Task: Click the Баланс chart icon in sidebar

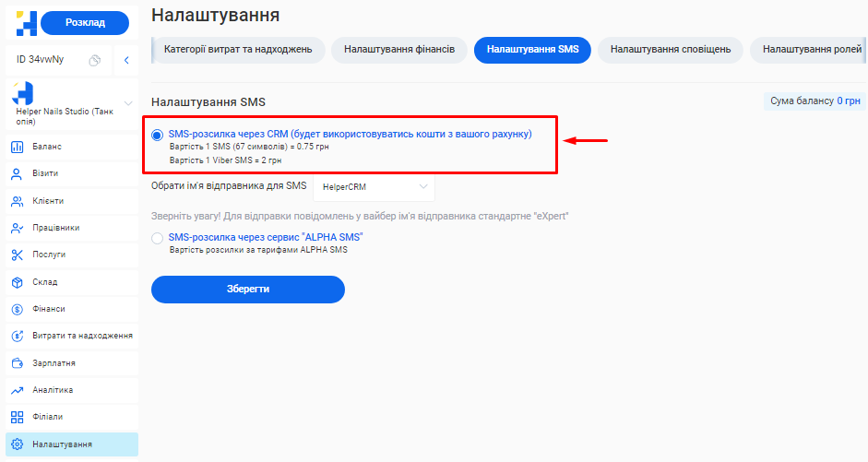Action: (17, 147)
